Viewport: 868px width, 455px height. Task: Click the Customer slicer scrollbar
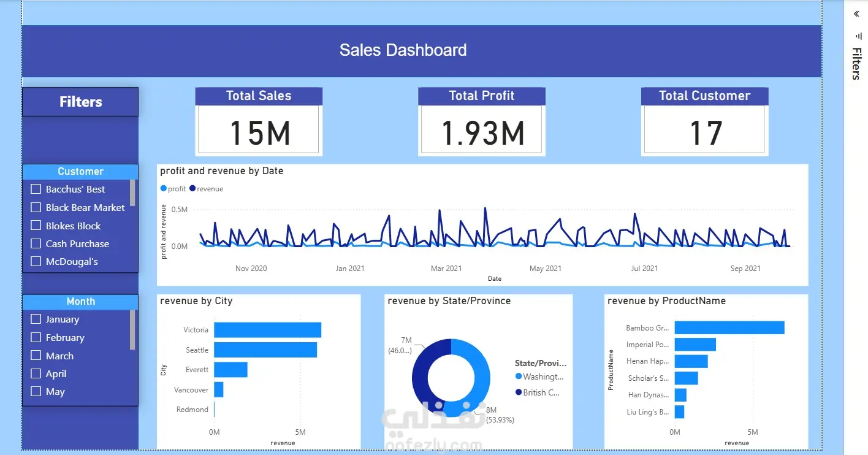pyautogui.click(x=132, y=193)
